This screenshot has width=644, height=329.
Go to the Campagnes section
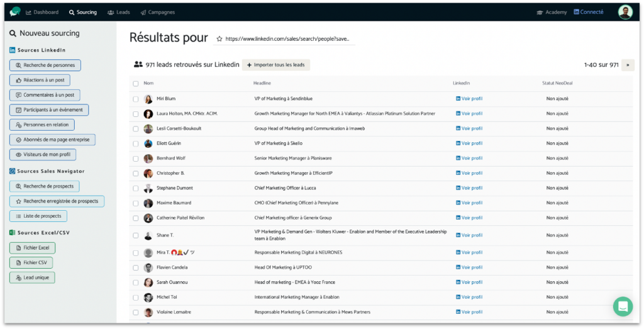coord(158,13)
